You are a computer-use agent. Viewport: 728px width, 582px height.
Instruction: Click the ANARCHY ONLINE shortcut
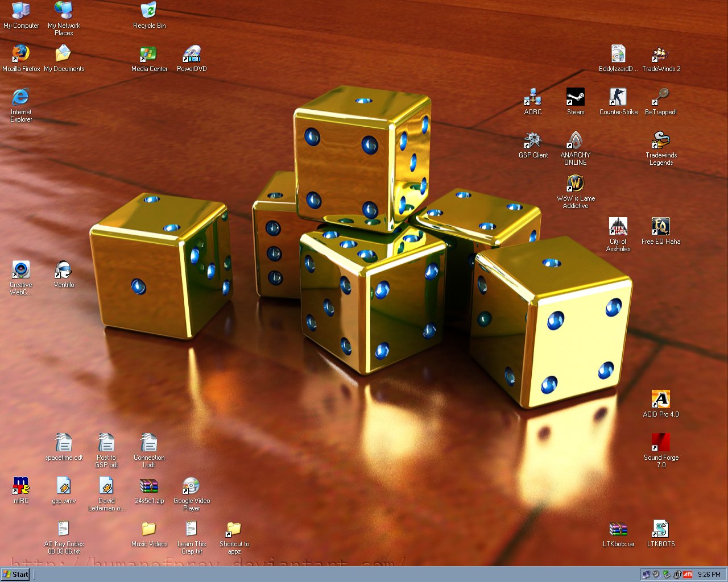tap(576, 140)
